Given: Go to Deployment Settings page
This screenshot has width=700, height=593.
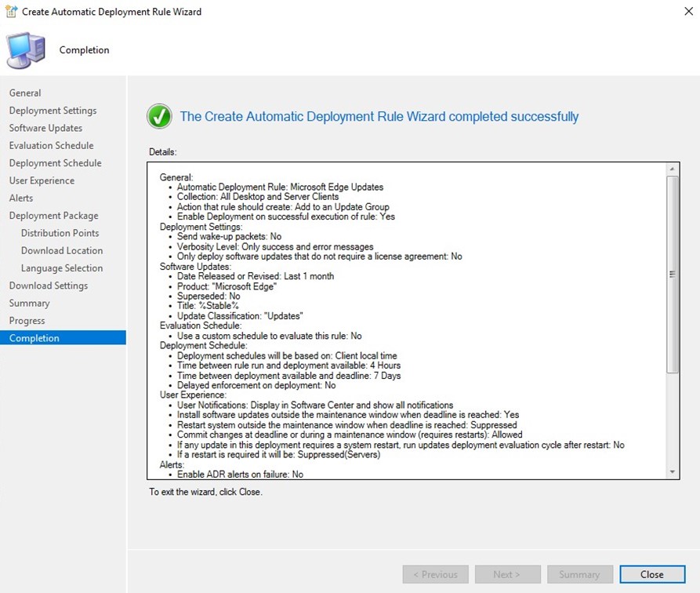Looking at the screenshot, I should [53, 111].
